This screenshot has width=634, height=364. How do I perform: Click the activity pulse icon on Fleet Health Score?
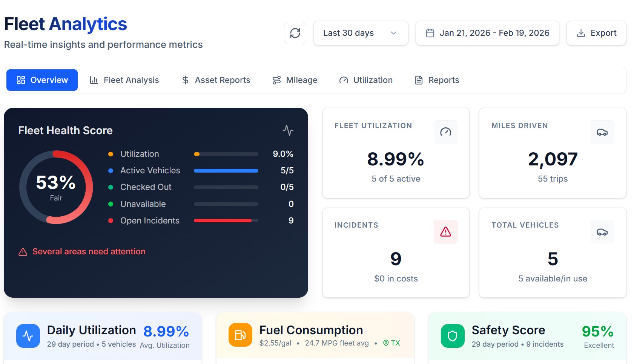(288, 130)
